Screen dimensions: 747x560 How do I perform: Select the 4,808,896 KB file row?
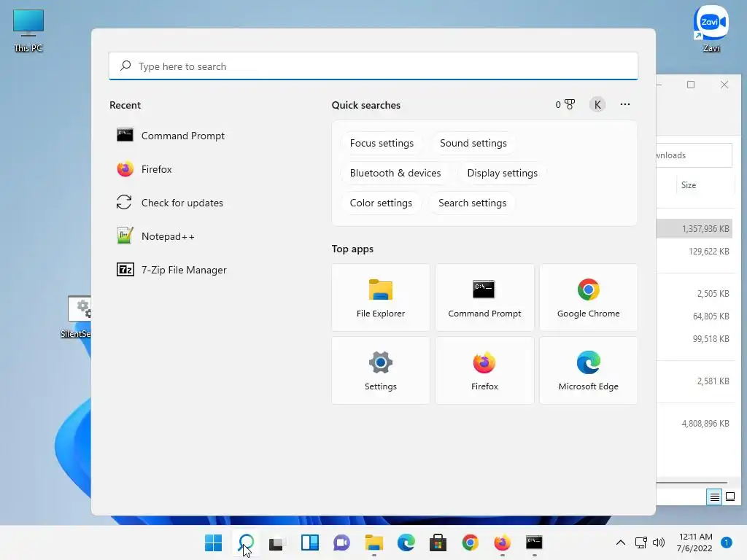coord(696,424)
